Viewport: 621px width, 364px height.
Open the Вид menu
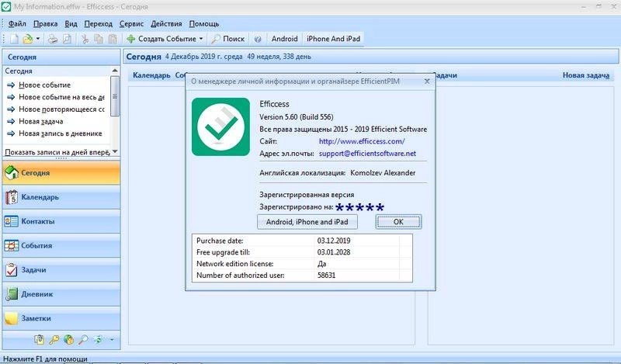[x=71, y=24]
